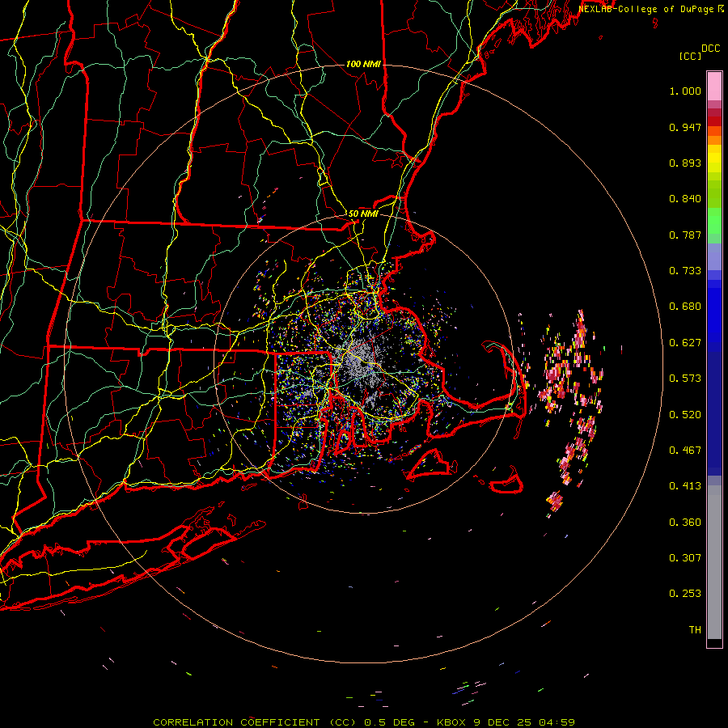
Task: Click the KBOX 9 DEC 25 04:59 timestamp
Action: [x=506, y=722]
